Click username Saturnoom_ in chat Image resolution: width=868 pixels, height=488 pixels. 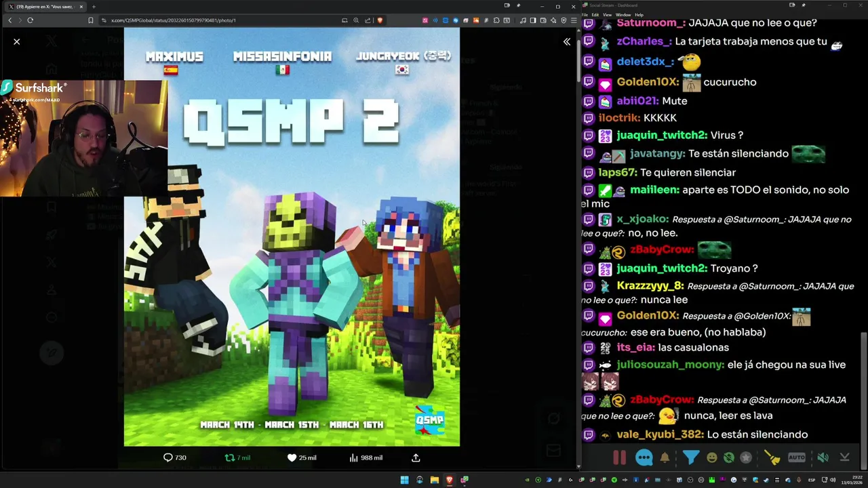pos(651,23)
